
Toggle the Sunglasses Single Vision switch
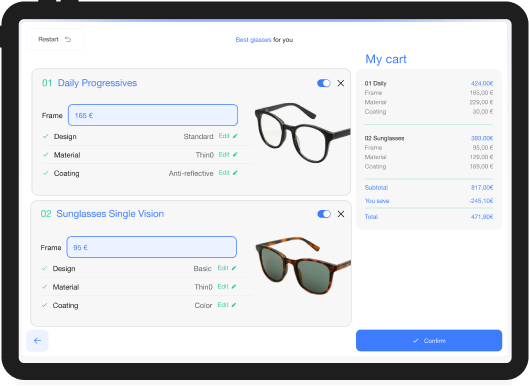pyautogui.click(x=324, y=214)
